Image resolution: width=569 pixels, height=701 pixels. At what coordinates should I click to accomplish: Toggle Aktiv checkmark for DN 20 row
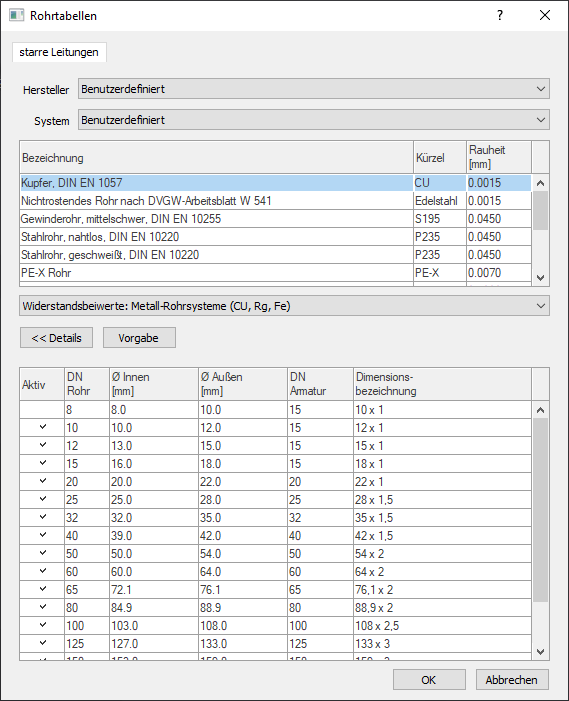click(42, 481)
